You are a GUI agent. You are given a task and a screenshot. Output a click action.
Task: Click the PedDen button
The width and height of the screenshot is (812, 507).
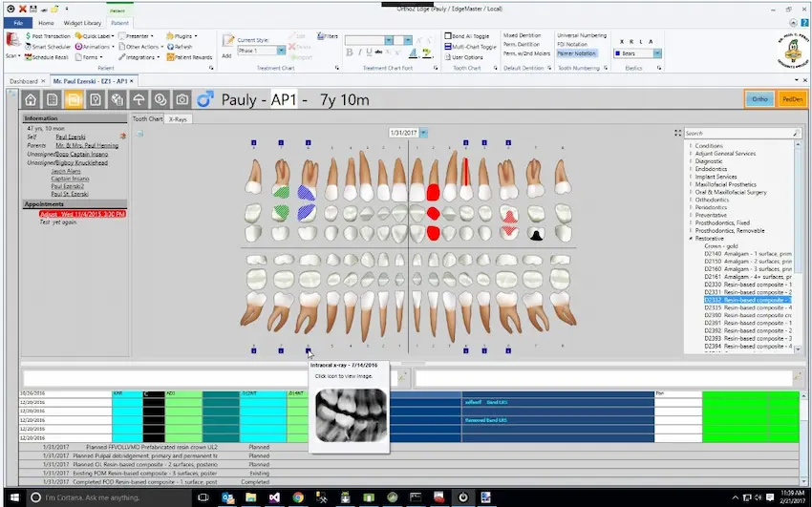[792, 98]
